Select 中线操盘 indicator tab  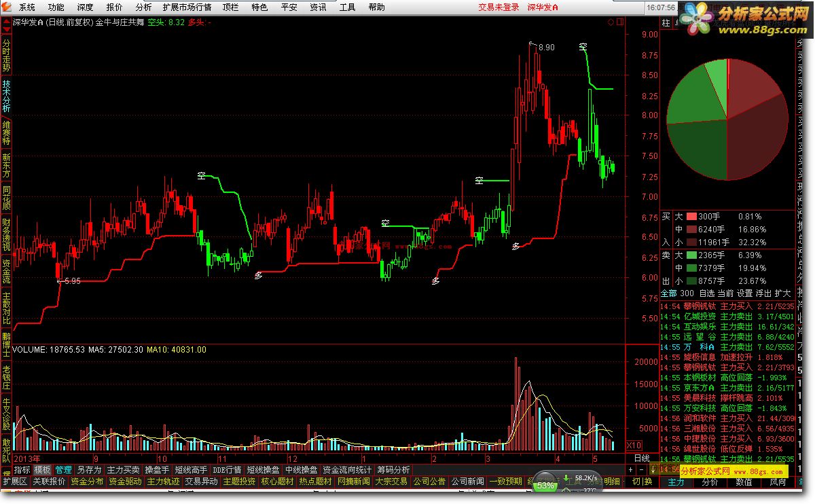tap(301, 469)
